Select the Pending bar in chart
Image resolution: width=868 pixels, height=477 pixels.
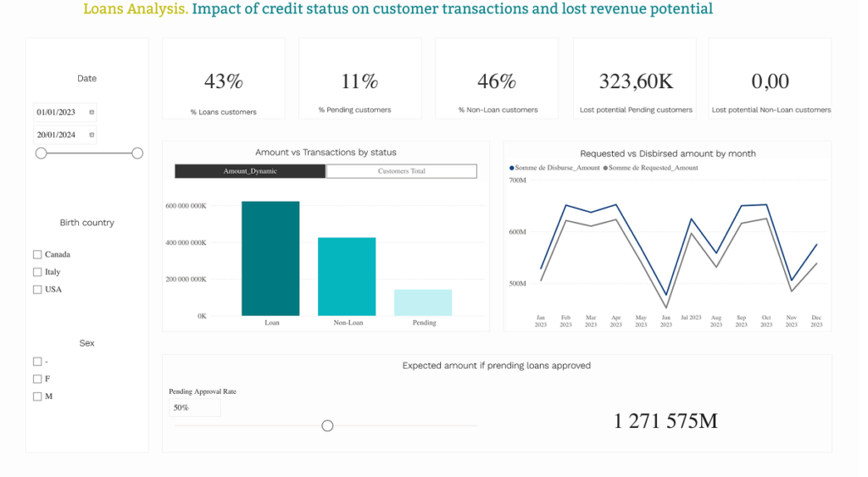click(x=423, y=302)
